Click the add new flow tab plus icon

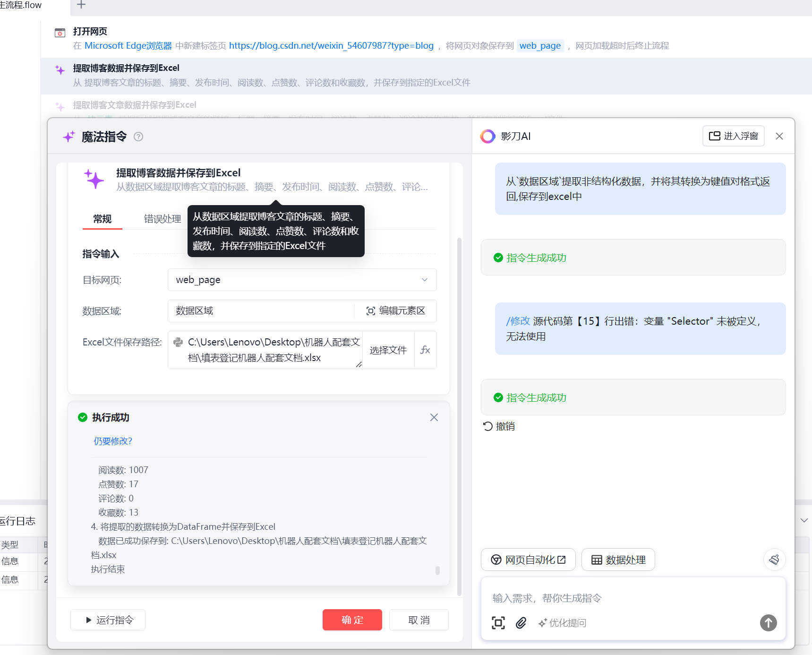point(81,5)
